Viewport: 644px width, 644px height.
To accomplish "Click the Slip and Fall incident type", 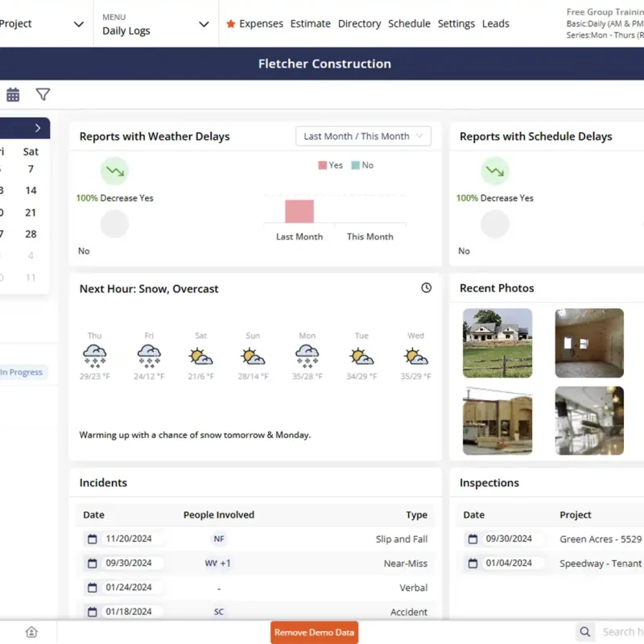I will [401, 539].
